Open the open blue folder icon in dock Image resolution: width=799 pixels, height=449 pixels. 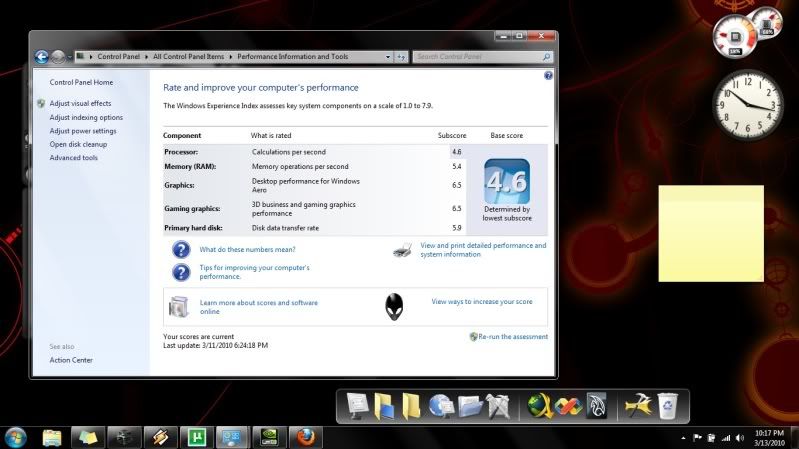[x=470, y=406]
